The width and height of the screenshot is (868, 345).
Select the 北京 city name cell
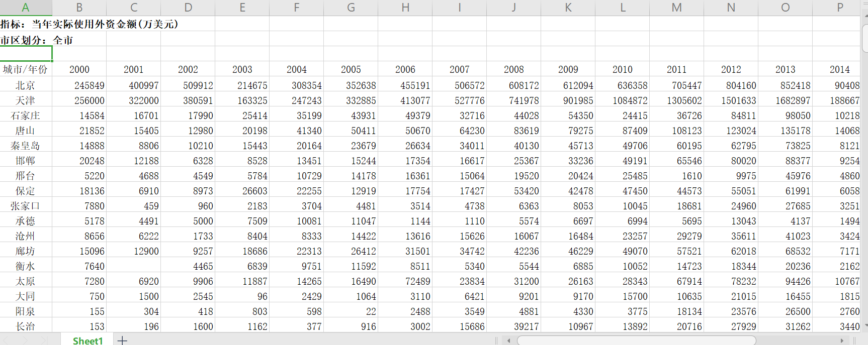[x=26, y=85]
